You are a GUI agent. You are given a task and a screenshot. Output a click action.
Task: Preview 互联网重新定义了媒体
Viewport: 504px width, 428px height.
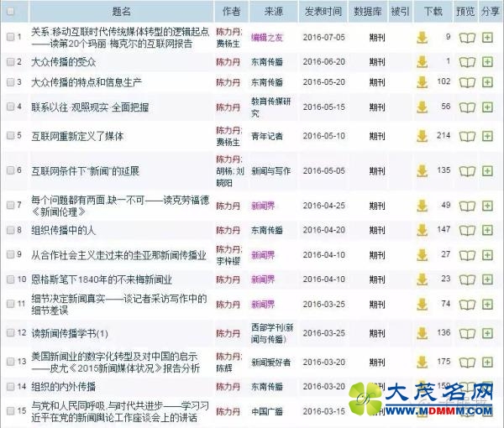(x=467, y=136)
